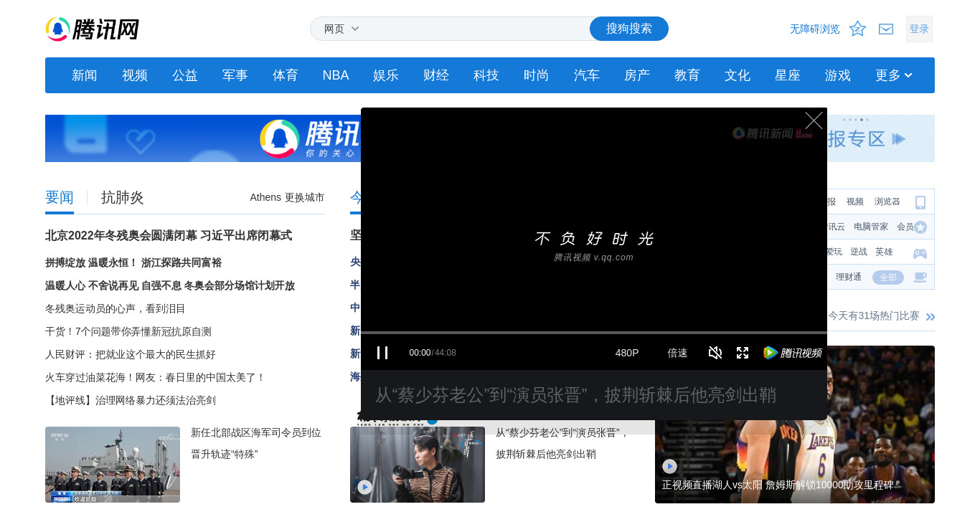Pause the video playback

(382, 353)
